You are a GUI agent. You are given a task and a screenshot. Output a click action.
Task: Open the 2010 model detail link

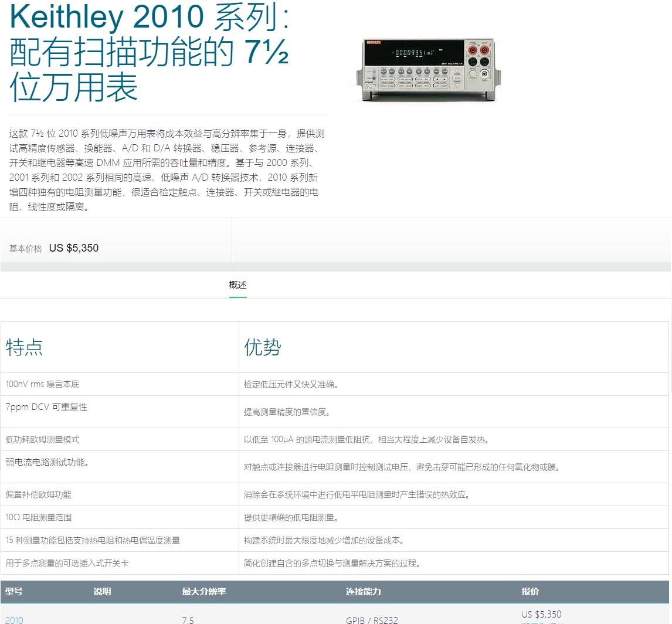coord(13,620)
